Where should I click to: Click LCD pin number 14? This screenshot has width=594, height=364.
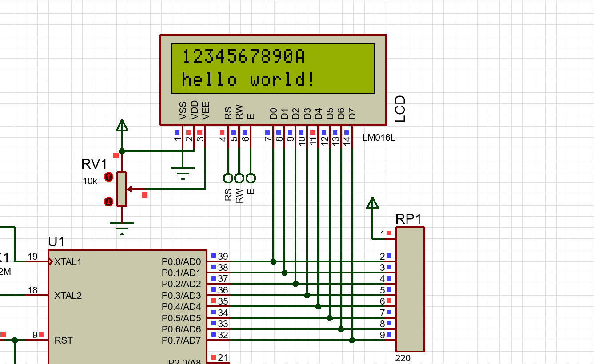(x=347, y=140)
